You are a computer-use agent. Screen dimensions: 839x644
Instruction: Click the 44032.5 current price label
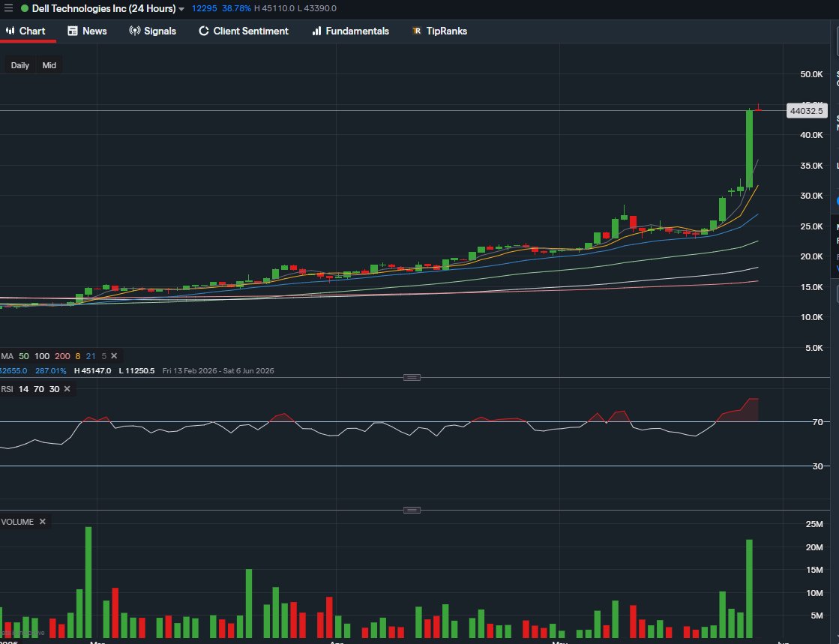click(x=807, y=111)
